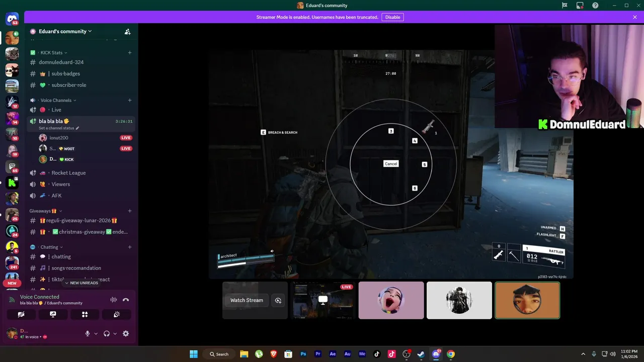Mute the microphone
This screenshot has height=362, width=644.
(88, 333)
